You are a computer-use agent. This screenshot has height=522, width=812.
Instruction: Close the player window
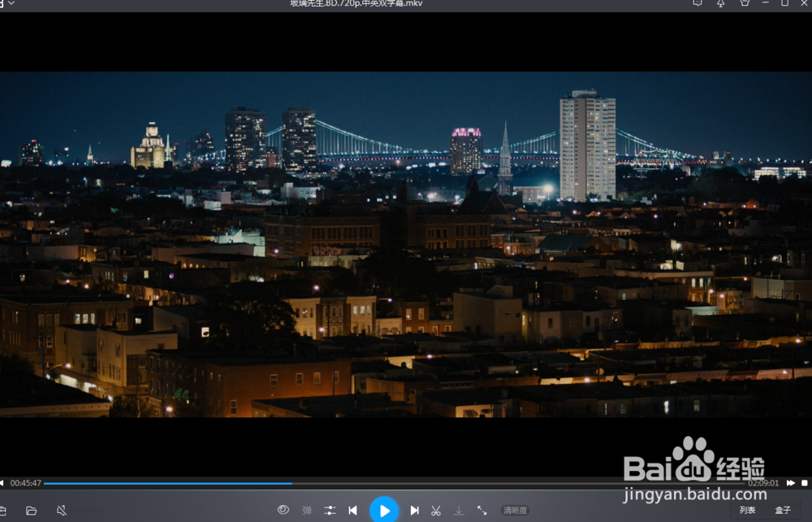point(805,3)
